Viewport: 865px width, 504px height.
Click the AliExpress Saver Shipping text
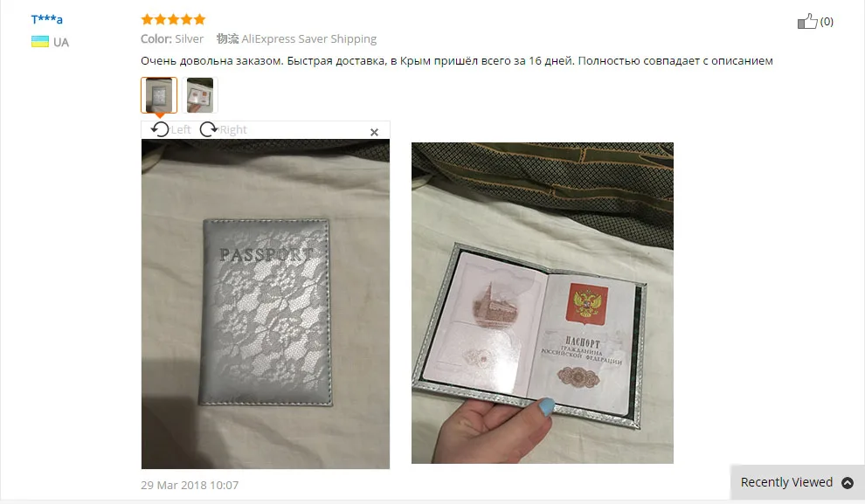[x=309, y=39]
